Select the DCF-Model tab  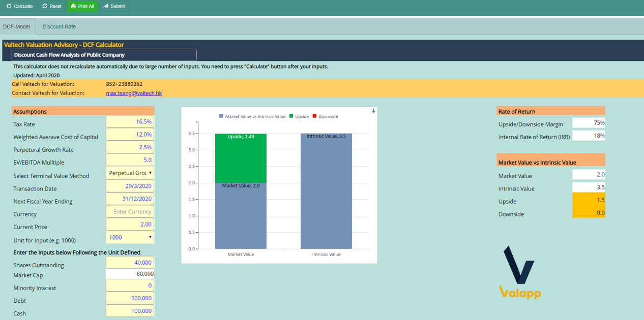click(x=17, y=26)
